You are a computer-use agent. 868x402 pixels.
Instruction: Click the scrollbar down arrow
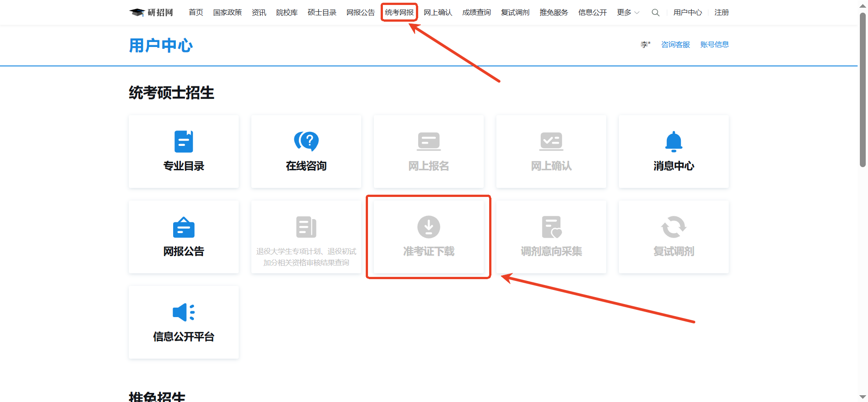point(863,397)
